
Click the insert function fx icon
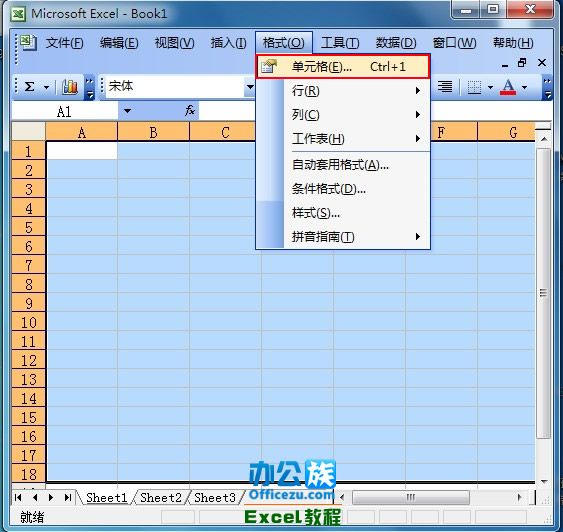[x=190, y=111]
